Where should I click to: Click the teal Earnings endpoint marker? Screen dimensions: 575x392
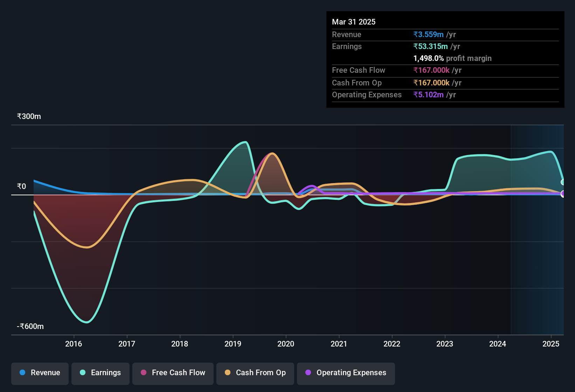pos(563,182)
